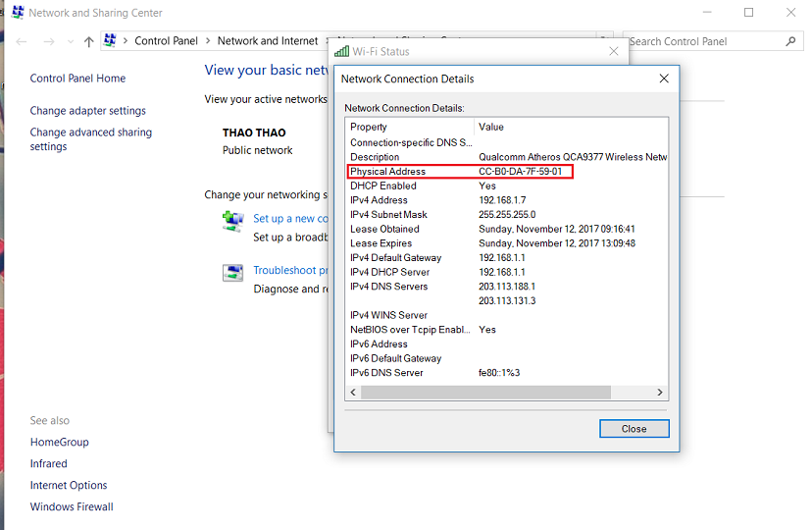Click the Troubleshoot problems icon
Viewport: 812px width, 530px height.
[x=232, y=273]
